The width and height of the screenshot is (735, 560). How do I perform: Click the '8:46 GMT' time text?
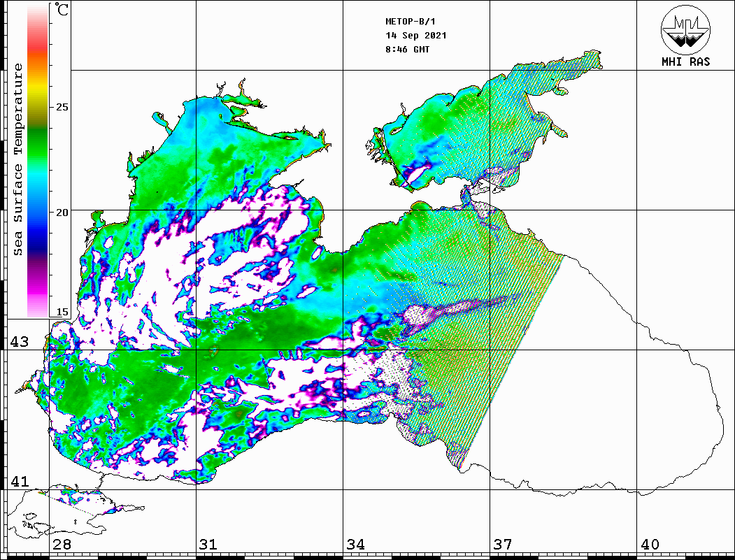click(x=407, y=49)
